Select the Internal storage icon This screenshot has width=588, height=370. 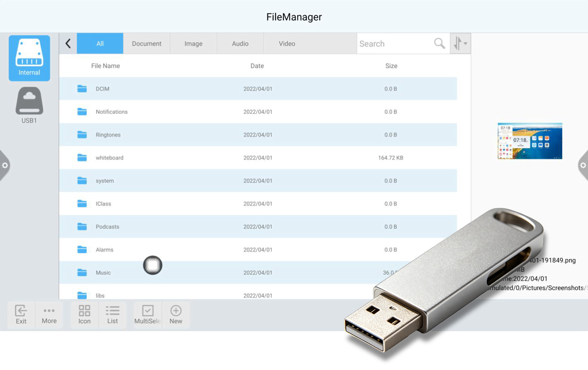click(29, 58)
